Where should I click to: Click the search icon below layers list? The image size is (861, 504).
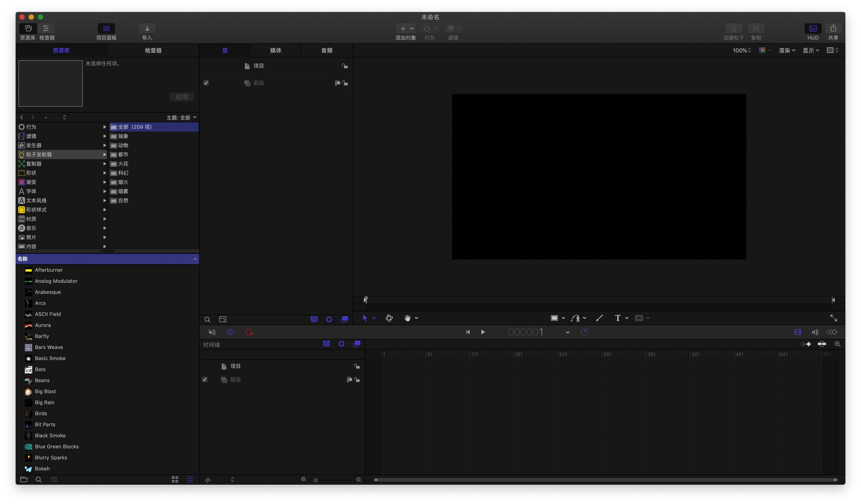207,320
